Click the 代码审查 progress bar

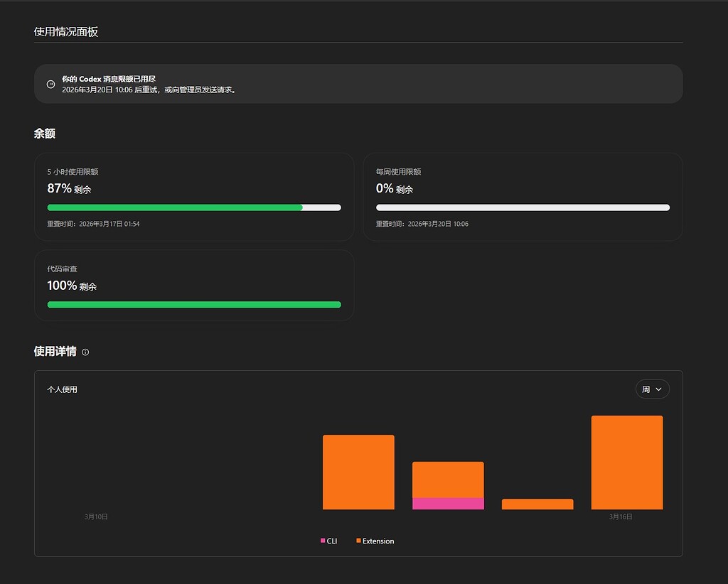pyautogui.click(x=194, y=304)
